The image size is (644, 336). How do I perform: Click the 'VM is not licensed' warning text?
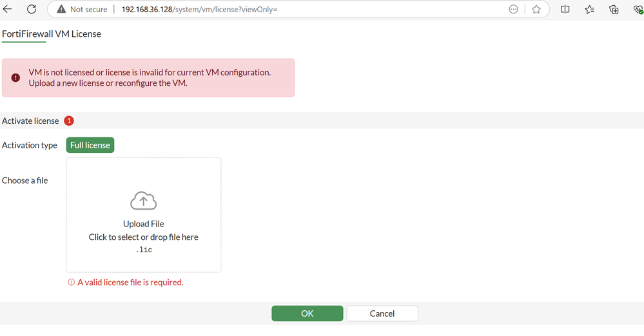pyautogui.click(x=150, y=77)
